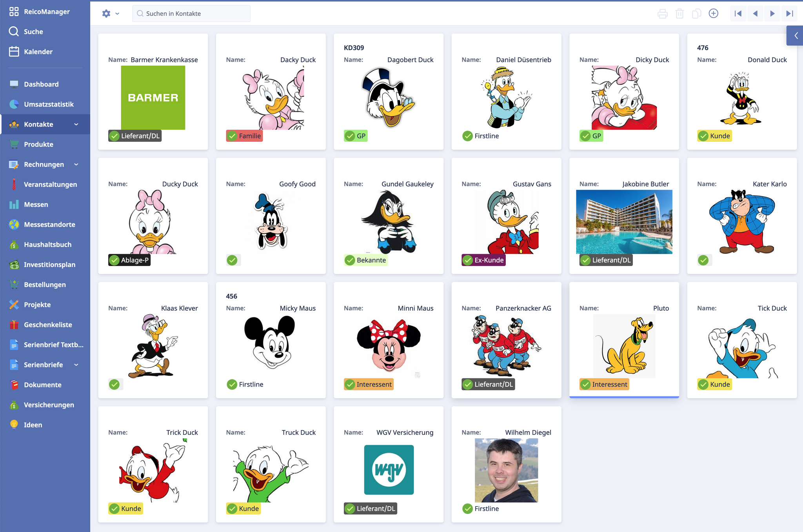Click the Geschenkeliste gift icon
Image resolution: width=803 pixels, height=532 pixels.
click(x=14, y=325)
